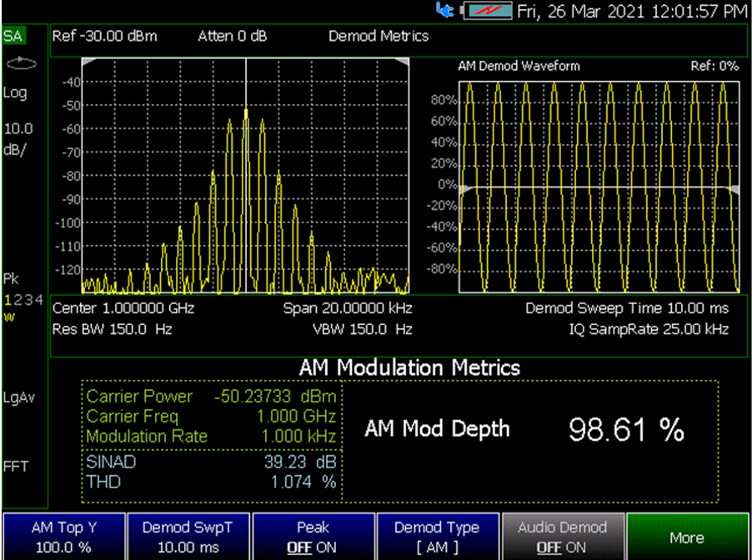Click the -50 spectrum Y-axis label
The image size is (752, 560).
(x=71, y=106)
